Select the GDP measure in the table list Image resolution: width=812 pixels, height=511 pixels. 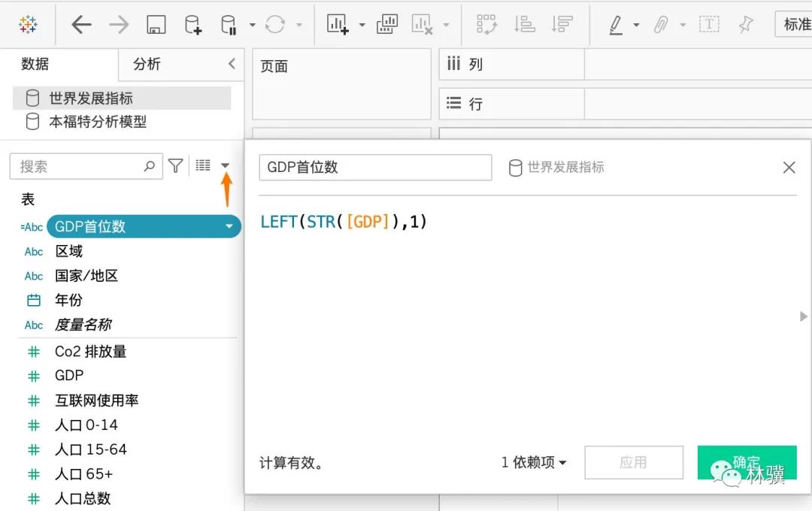69,375
